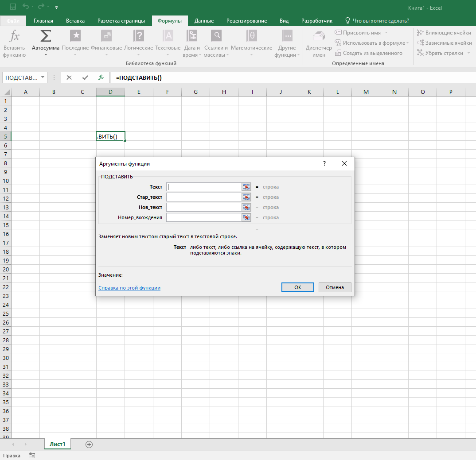The height and width of the screenshot is (460, 476).
Task: Click the macro recording icon in status bar
Action: [32, 456]
